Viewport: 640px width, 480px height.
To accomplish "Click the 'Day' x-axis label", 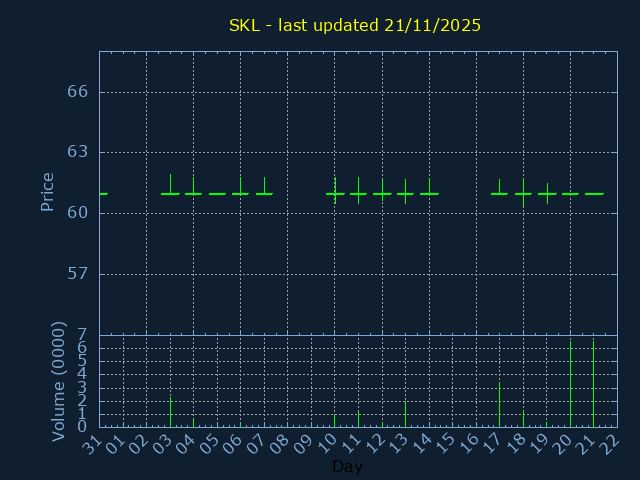I will (x=347, y=466).
